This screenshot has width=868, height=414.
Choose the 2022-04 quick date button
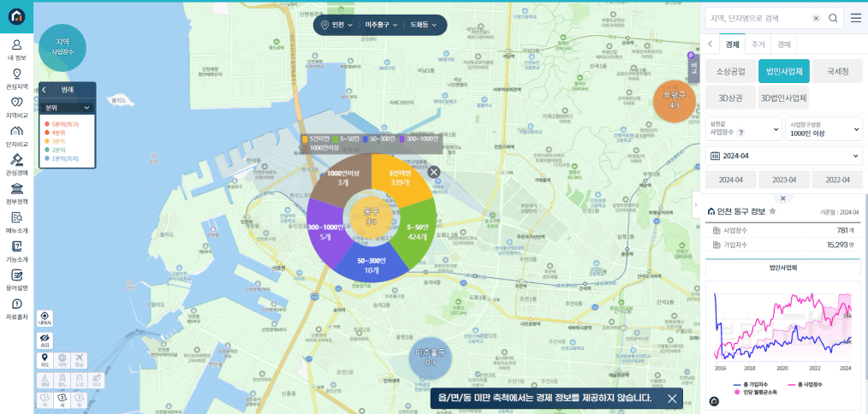coord(837,180)
